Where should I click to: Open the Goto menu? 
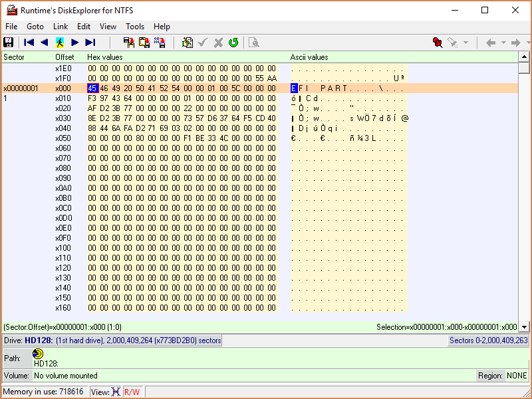(x=35, y=27)
